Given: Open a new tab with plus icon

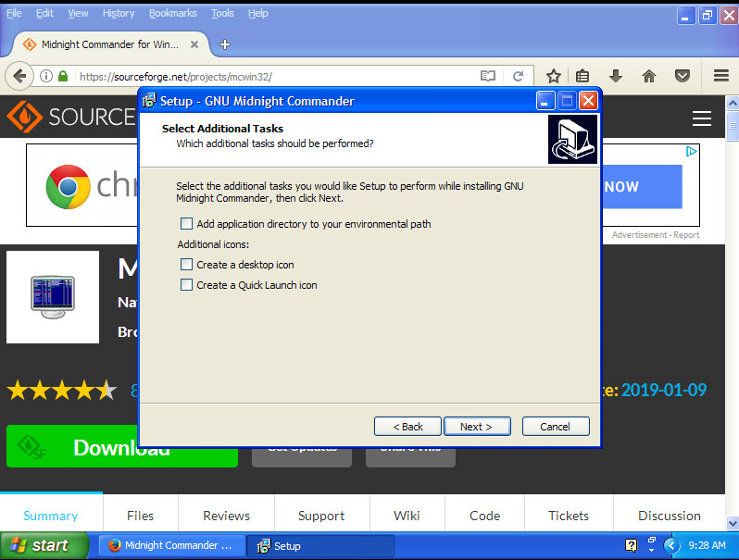Looking at the screenshot, I should click(x=225, y=44).
